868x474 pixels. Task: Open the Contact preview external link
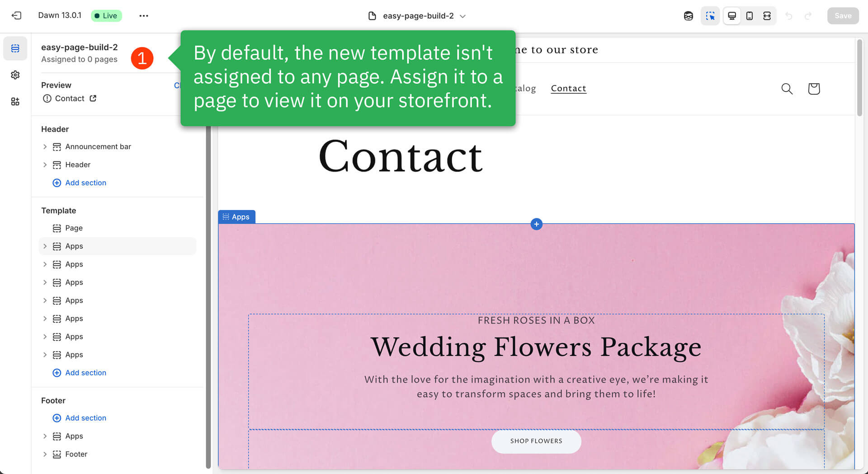[93, 99]
